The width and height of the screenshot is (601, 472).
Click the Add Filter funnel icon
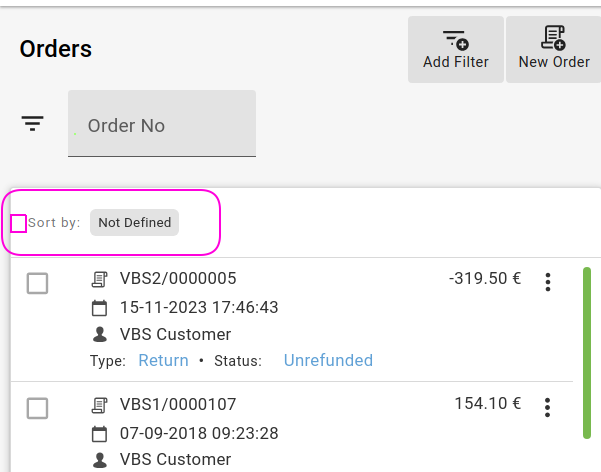(456, 40)
